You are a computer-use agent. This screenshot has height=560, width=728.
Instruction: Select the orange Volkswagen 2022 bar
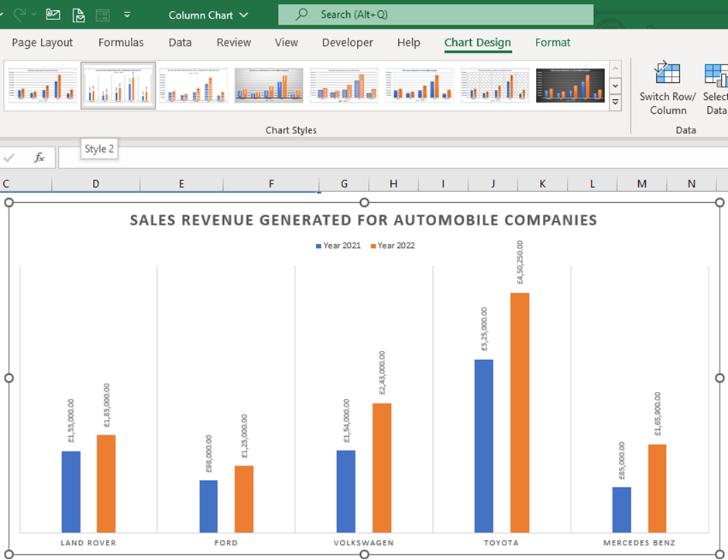[382, 468]
